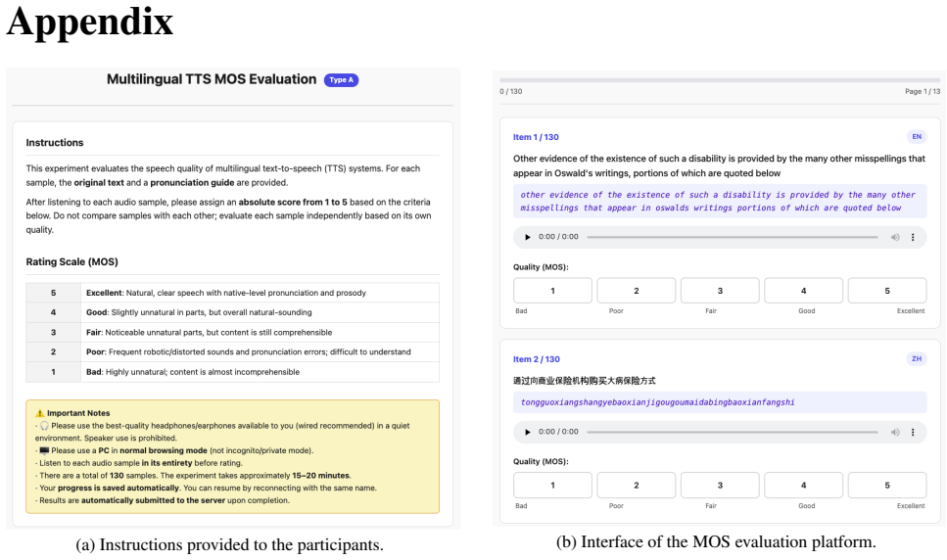Image resolution: width=947 pixels, height=560 pixels.
Task: Rate Item 2 with score 3 (Fair)
Action: click(720, 486)
